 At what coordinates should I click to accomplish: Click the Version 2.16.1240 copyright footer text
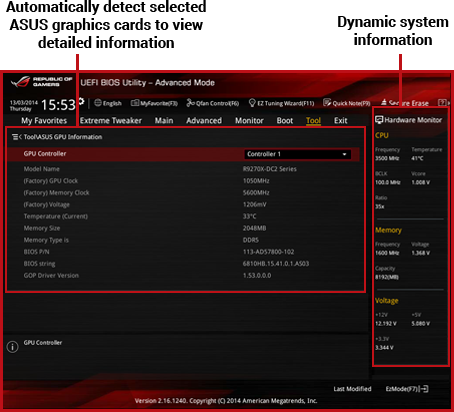226,401
